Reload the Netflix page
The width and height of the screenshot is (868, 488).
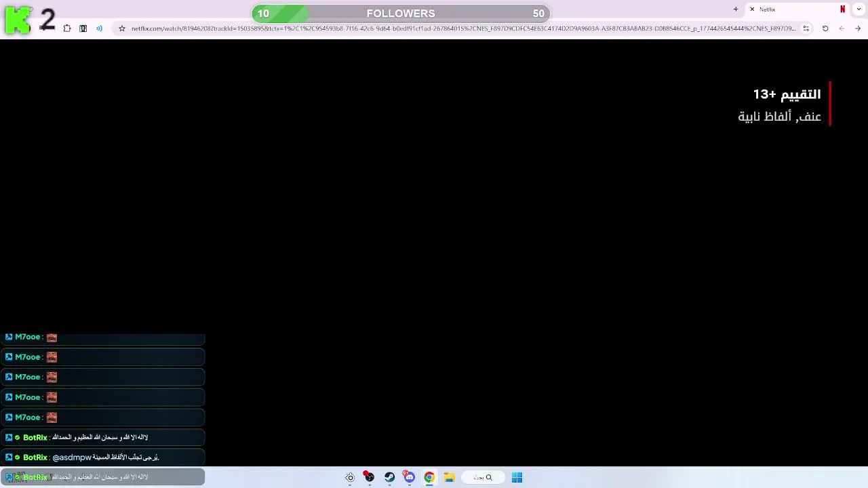pyautogui.click(x=825, y=28)
